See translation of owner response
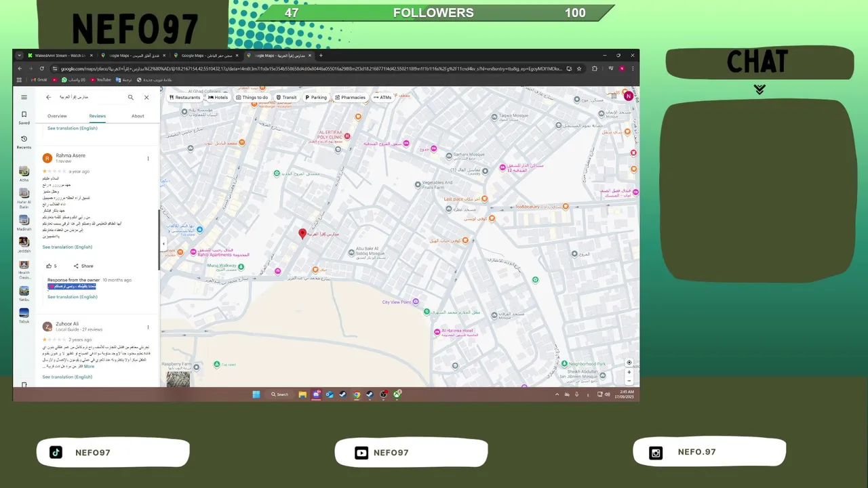The height and width of the screenshot is (488, 868). (73, 297)
